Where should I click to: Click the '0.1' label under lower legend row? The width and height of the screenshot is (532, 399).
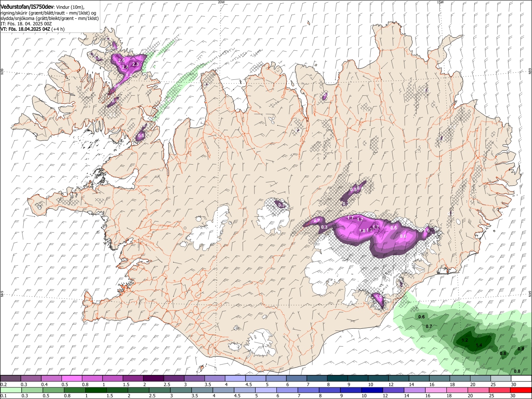pyautogui.click(x=3, y=396)
